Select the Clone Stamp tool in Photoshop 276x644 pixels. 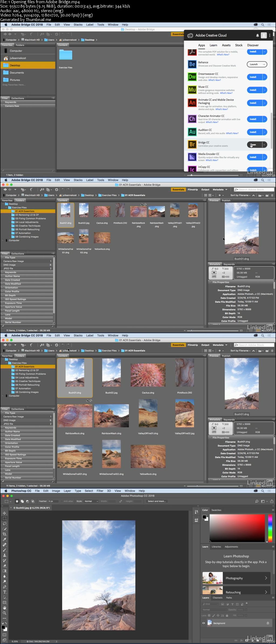4,555
